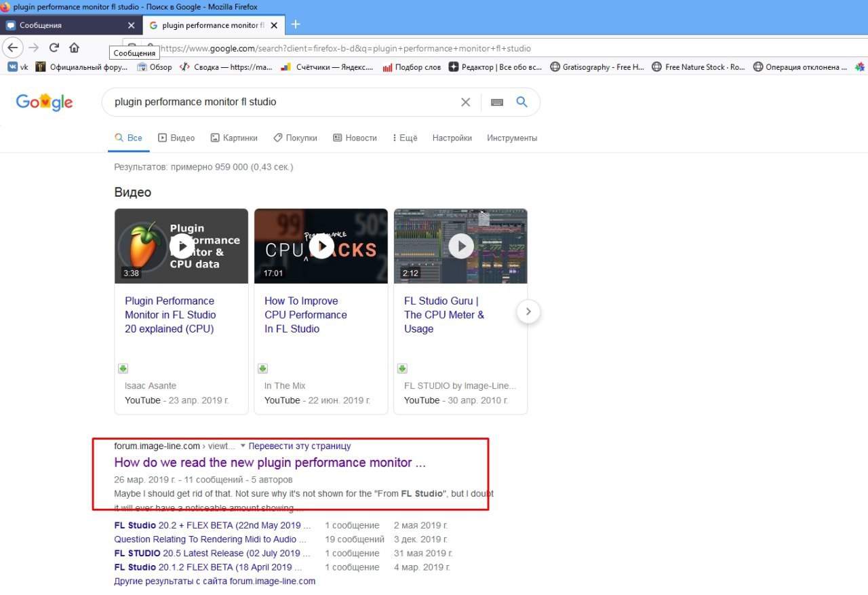Open the Free Nature Stock bookmark
Screen dimensions: 868x595
698,67
